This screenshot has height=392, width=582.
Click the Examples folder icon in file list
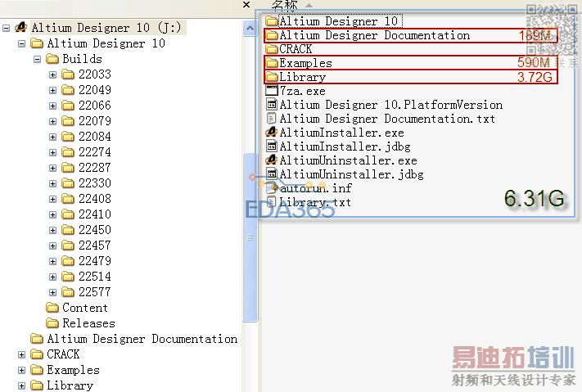click(272, 63)
